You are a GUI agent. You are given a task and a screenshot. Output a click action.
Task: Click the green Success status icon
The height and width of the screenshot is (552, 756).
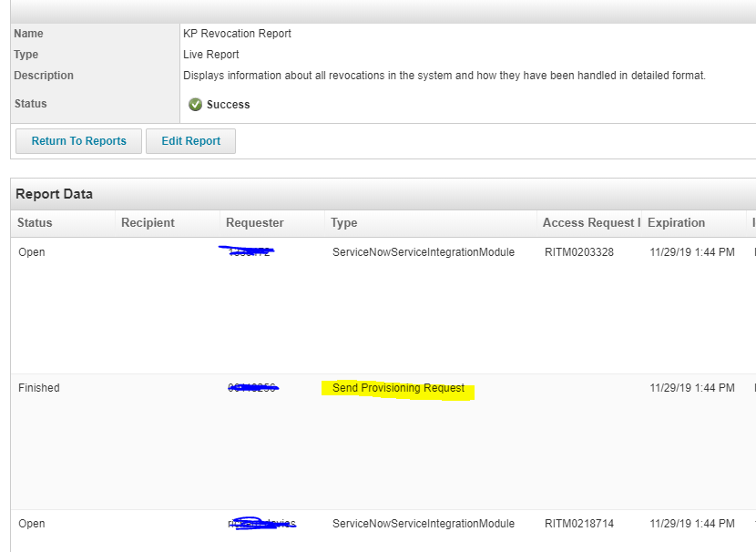pos(195,105)
